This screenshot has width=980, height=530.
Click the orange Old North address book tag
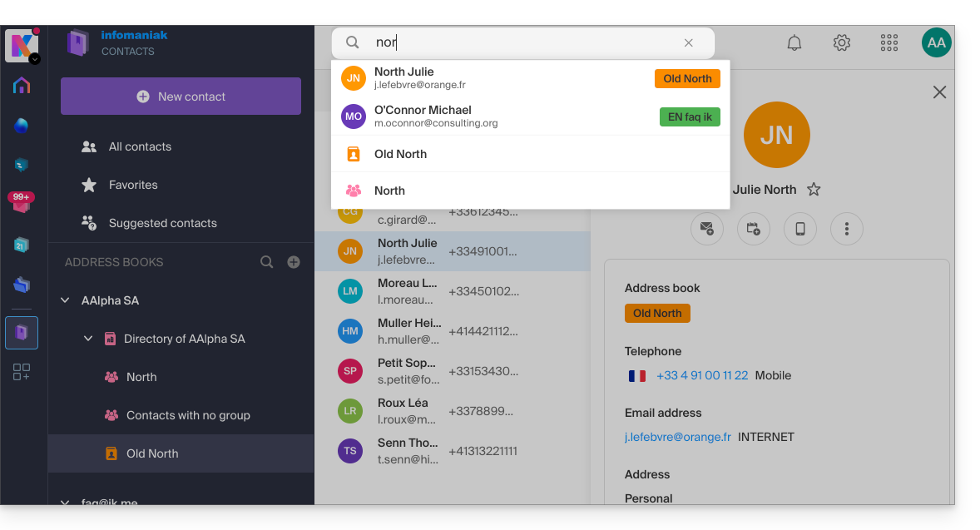[657, 314]
